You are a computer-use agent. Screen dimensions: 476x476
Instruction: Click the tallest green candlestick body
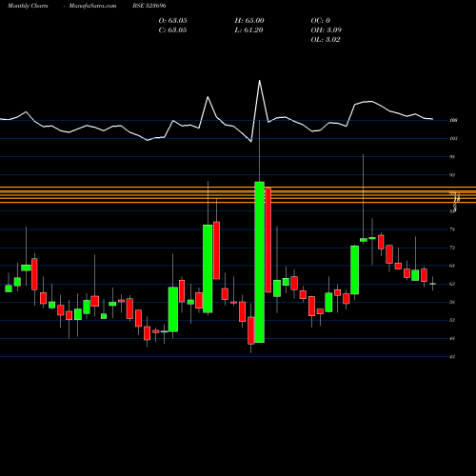[260, 262]
